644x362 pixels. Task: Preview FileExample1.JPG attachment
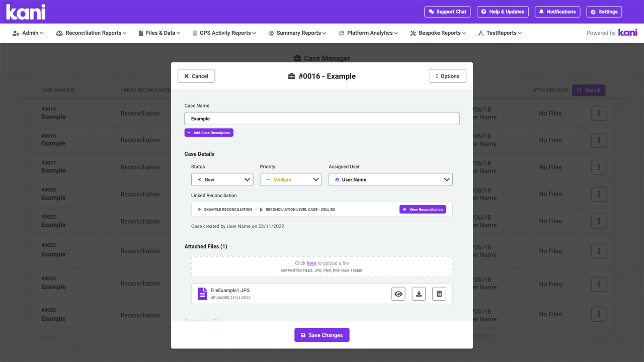398,293
